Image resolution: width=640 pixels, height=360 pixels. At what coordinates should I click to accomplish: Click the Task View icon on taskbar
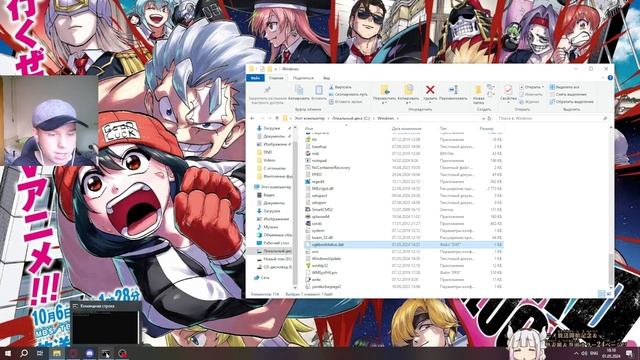pos(40,353)
